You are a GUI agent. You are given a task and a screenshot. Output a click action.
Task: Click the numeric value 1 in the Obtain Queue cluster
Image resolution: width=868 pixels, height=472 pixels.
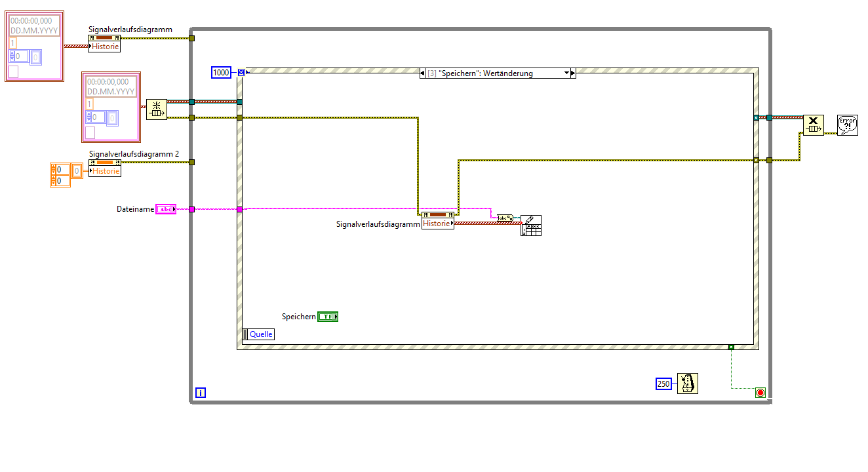[x=90, y=104]
